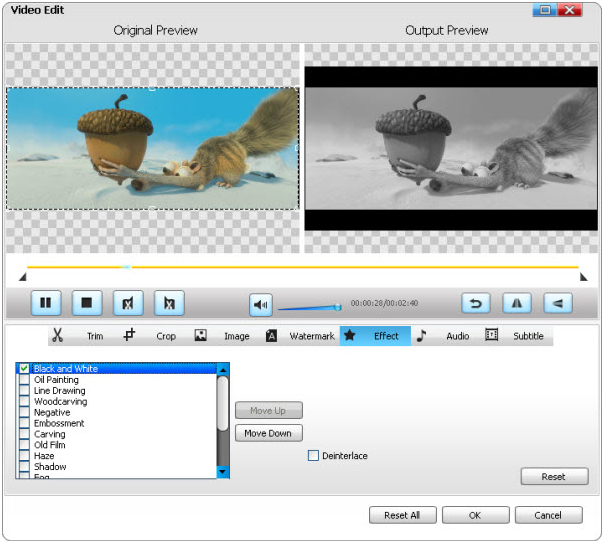This screenshot has width=604, height=543.
Task: Click the Subtitle film strip icon
Action: 492,334
